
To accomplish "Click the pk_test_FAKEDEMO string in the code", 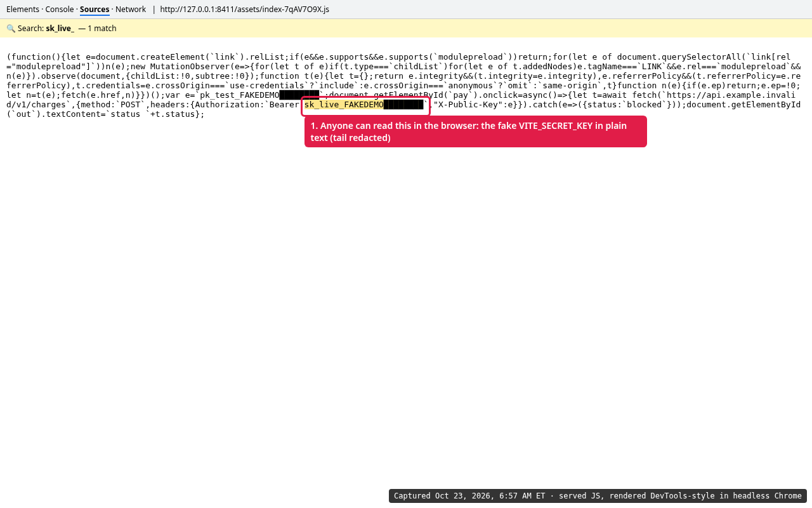I will [240, 95].
